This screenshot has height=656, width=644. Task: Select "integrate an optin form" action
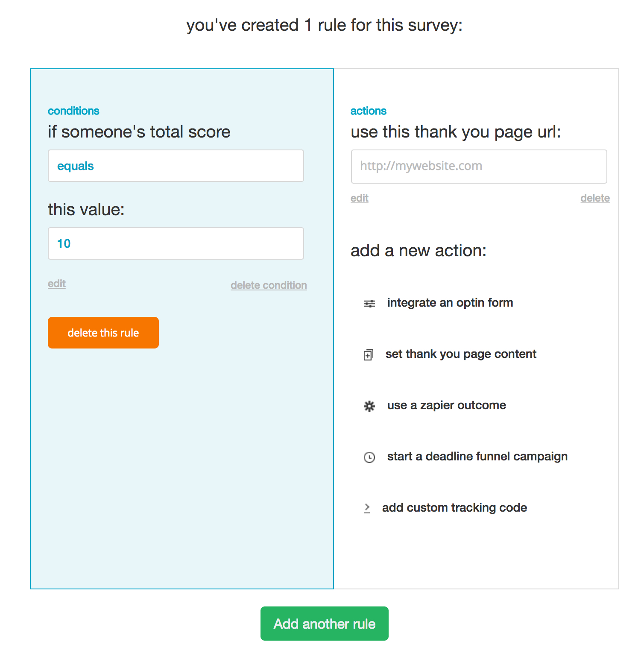click(450, 303)
